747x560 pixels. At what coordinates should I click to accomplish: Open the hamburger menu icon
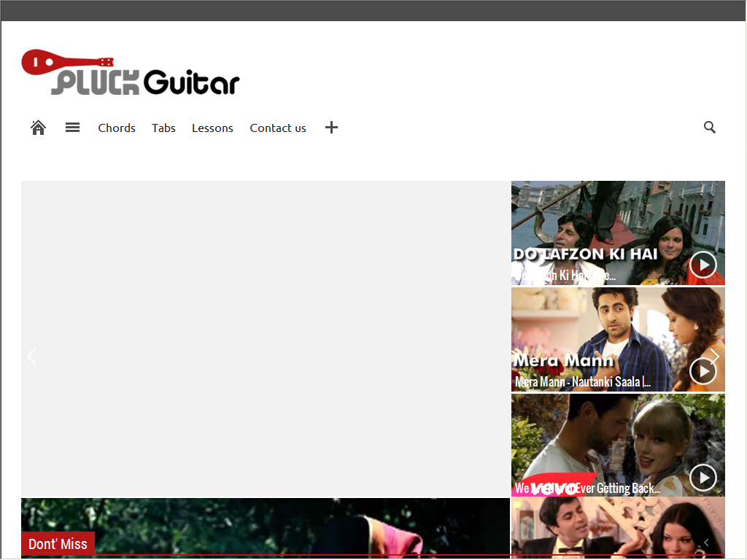[72, 128]
